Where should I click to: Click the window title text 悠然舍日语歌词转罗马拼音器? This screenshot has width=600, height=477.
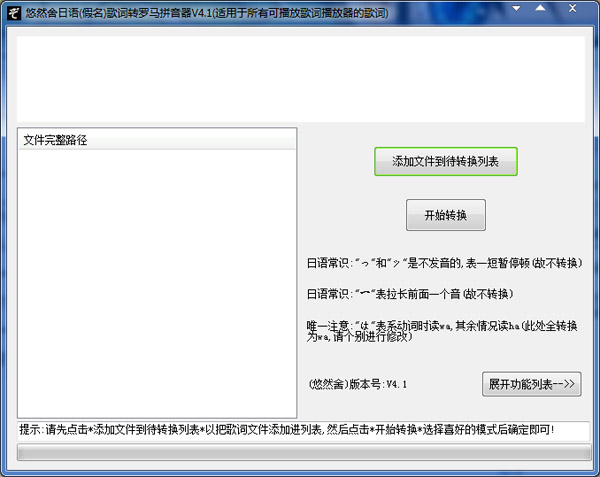coord(200,13)
